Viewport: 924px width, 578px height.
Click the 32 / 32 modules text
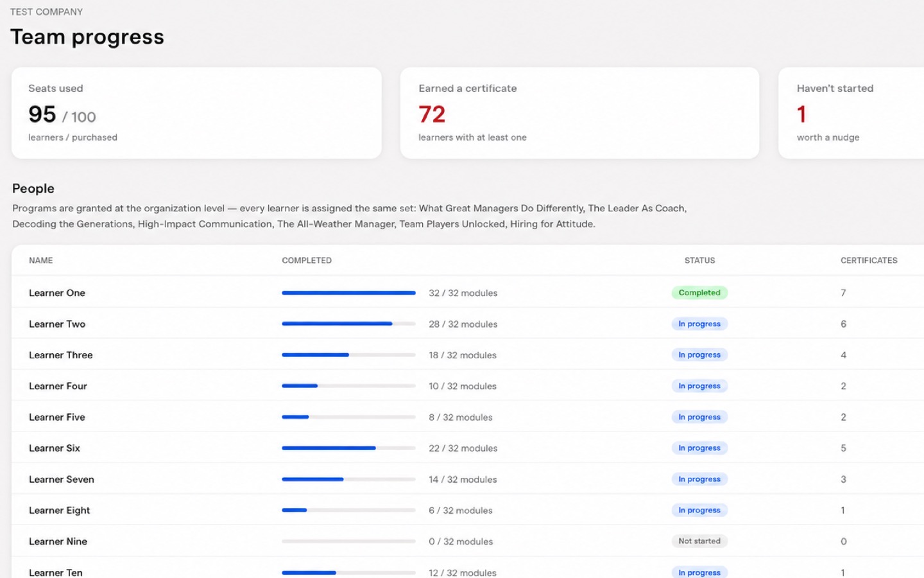[463, 293]
